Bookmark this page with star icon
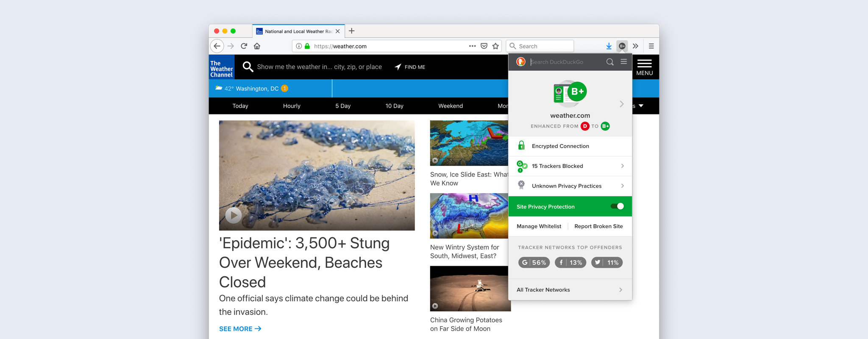Screen dimensions: 868x339 (x=495, y=46)
